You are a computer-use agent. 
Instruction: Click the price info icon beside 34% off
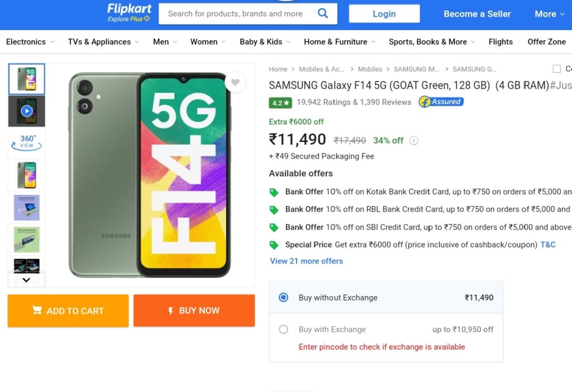pyautogui.click(x=414, y=141)
